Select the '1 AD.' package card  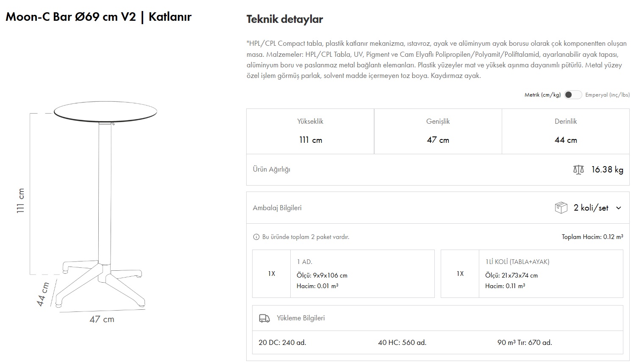click(x=343, y=274)
